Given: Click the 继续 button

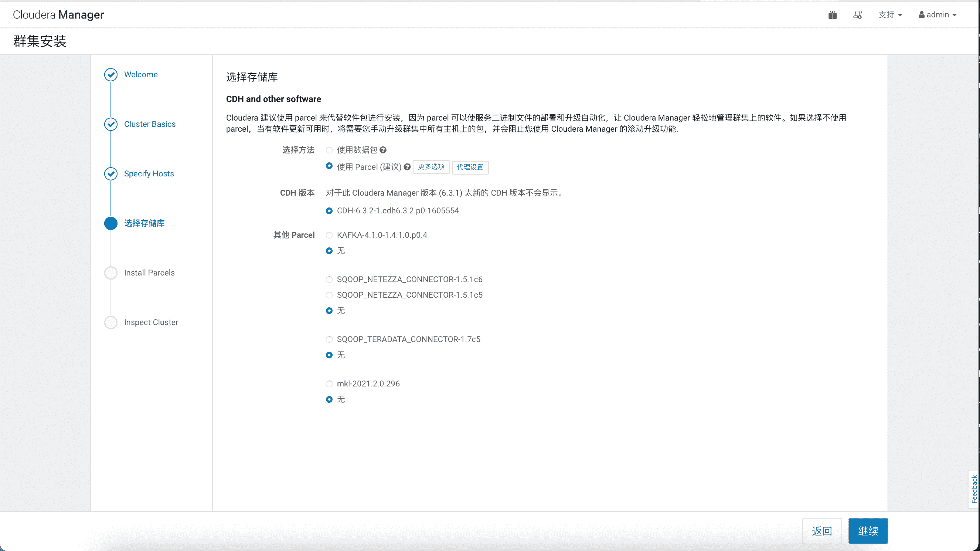Looking at the screenshot, I should (x=868, y=531).
